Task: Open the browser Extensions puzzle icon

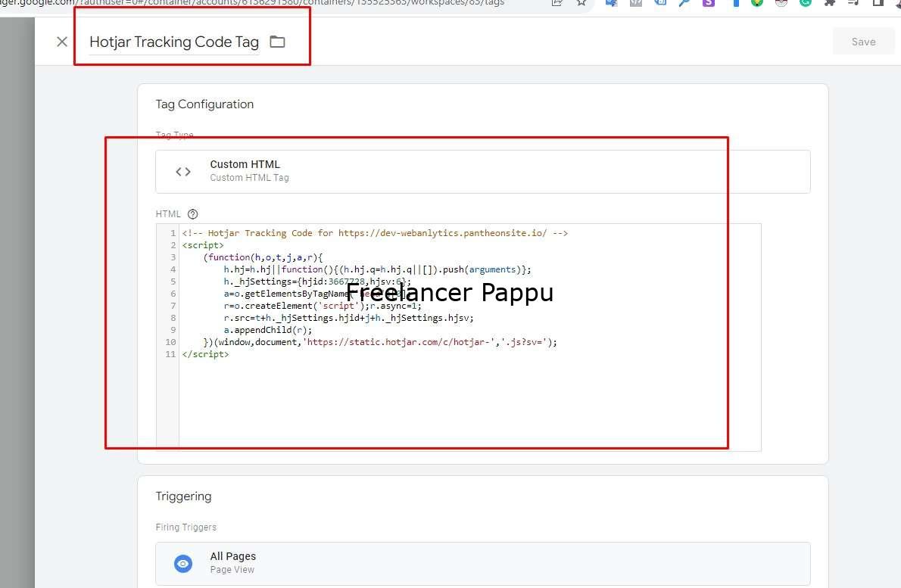Action: coord(830,3)
